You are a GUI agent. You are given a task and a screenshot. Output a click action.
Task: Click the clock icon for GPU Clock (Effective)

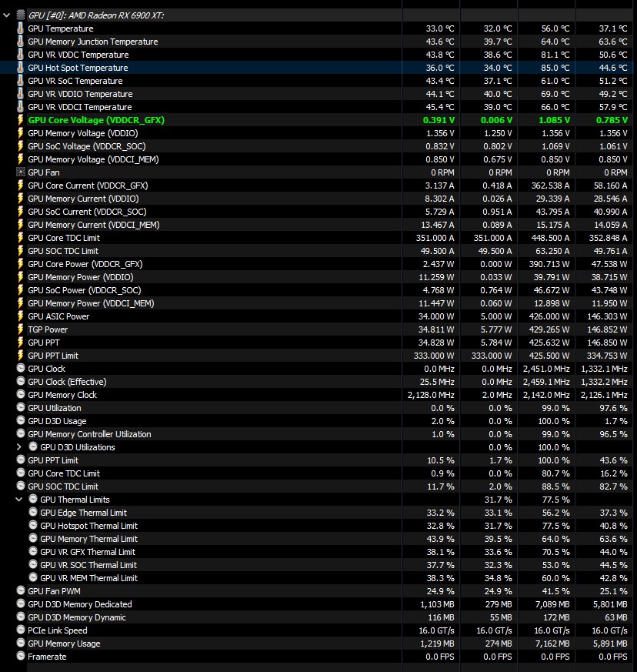point(21,381)
